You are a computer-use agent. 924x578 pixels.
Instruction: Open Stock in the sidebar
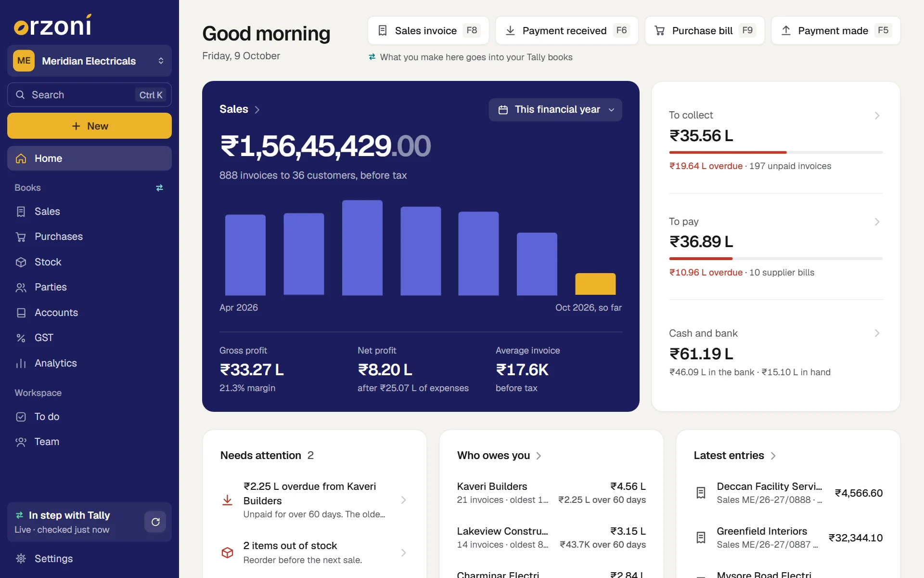click(90, 262)
